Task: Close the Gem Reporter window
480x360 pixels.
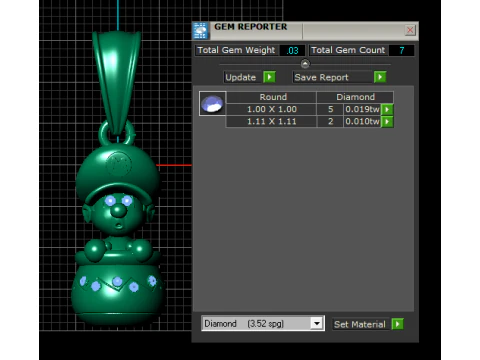Action: [410, 30]
